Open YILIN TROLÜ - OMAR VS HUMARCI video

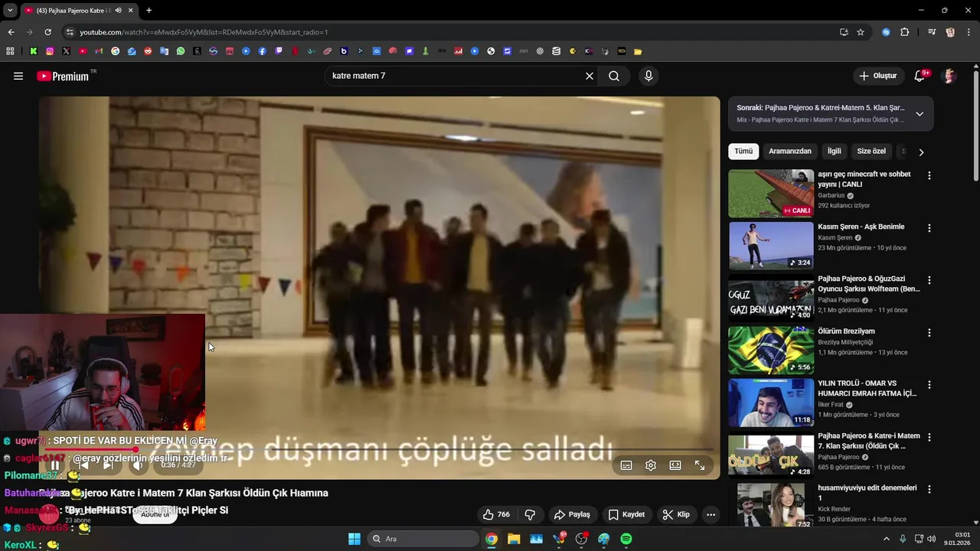pos(771,403)
